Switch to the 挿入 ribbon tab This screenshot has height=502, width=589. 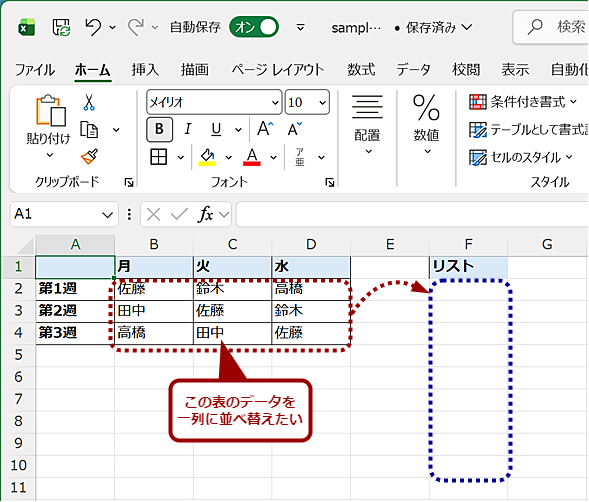(145, 70)
